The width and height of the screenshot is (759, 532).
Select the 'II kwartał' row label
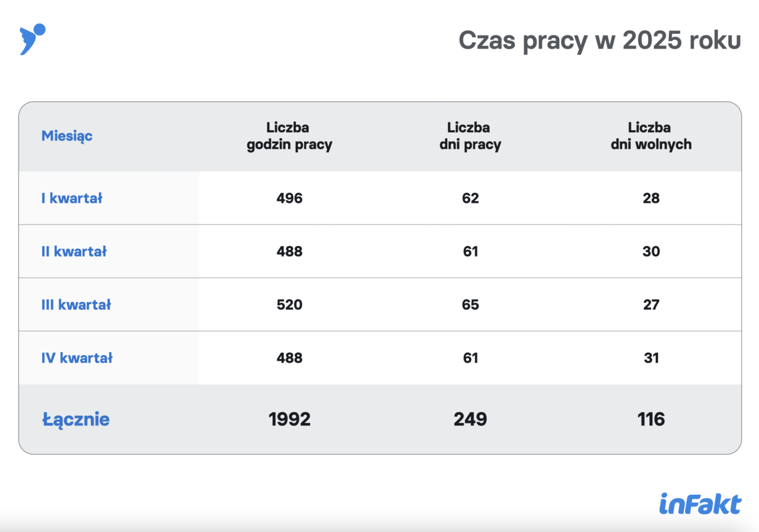click(74, 252)
